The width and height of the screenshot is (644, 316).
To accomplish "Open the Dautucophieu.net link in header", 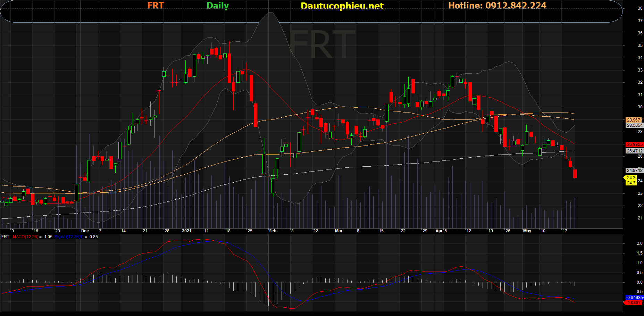I will [342, 6].
